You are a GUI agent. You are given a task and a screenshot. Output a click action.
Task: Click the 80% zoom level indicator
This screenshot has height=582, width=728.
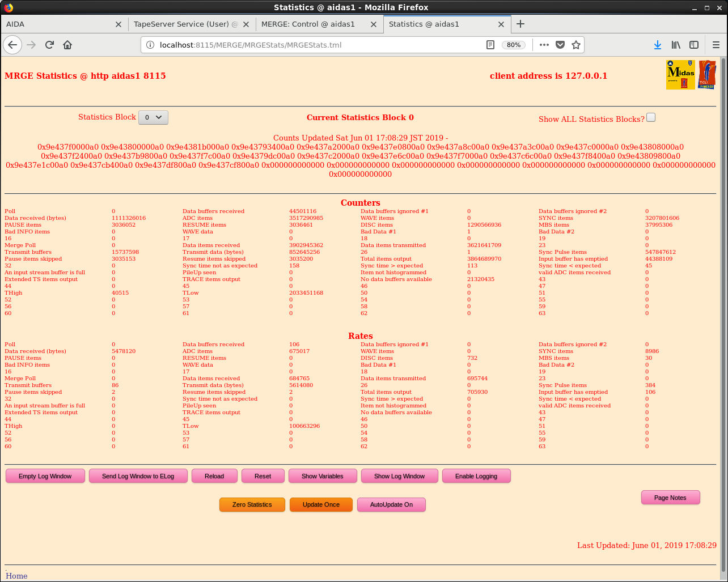click(x=514, y=45)
